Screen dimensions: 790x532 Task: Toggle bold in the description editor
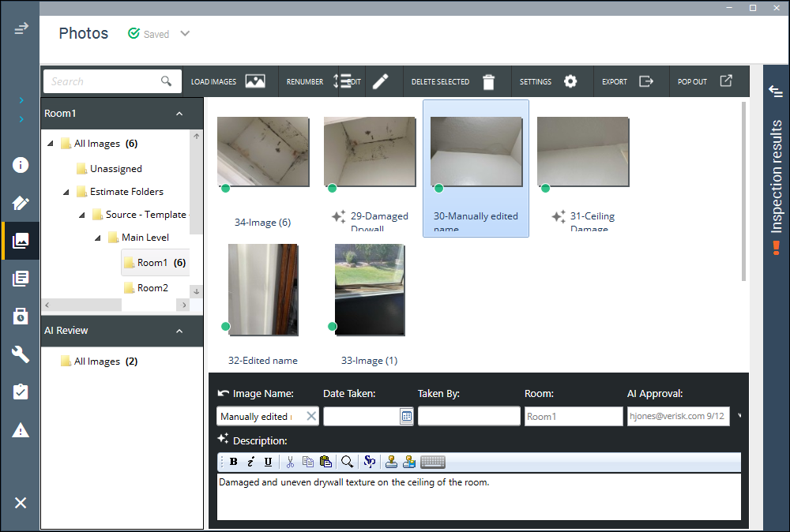pyautogui.click(x=233, y=462)
